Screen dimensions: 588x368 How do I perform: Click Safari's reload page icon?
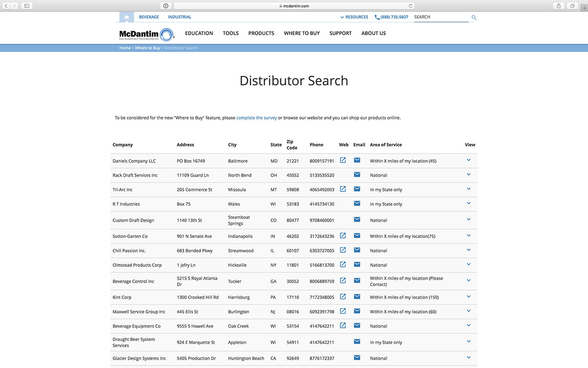tap(411, 6)
